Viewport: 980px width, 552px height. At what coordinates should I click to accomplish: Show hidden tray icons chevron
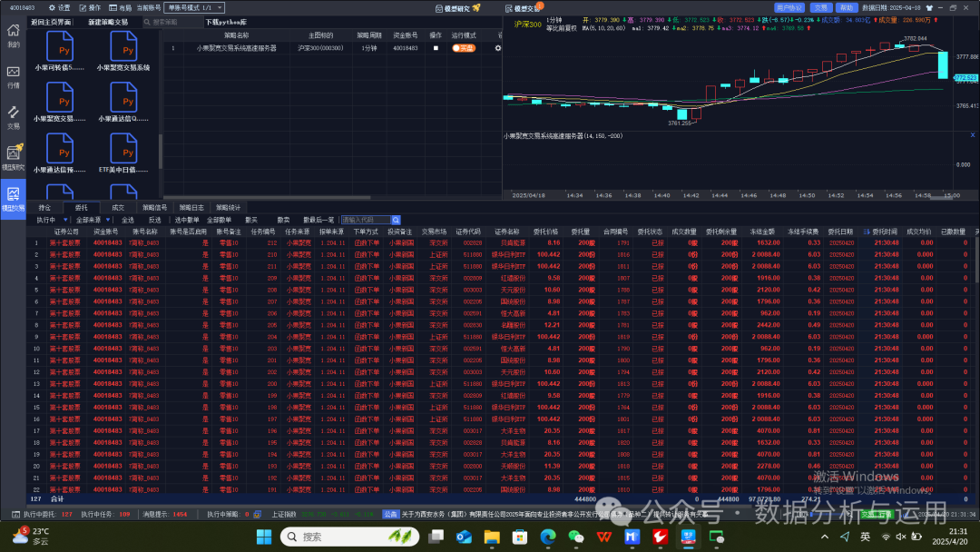pyautogui.click(x=825, y=537)
